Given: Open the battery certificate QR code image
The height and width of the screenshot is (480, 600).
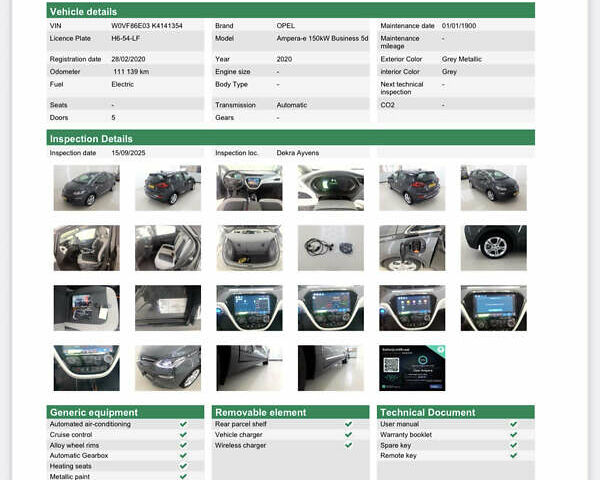Looking at the screenshot, I should click(411, 368).
